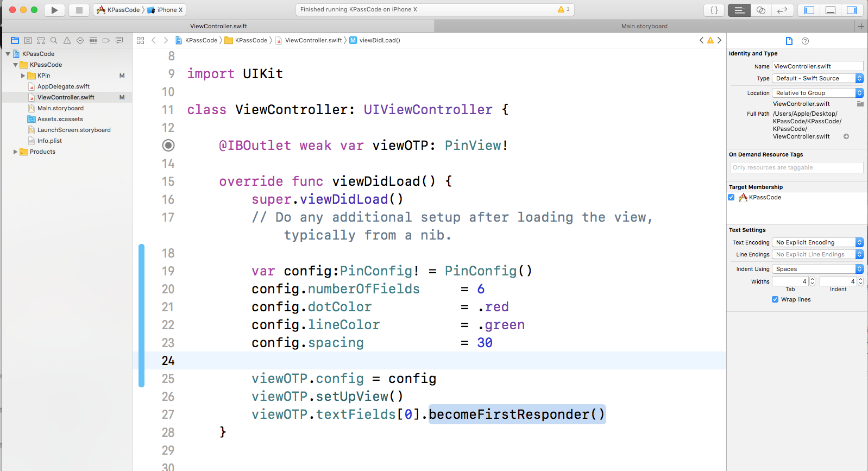
Task: Collapse the KPassCode group folder
Action: coord(15,65)
